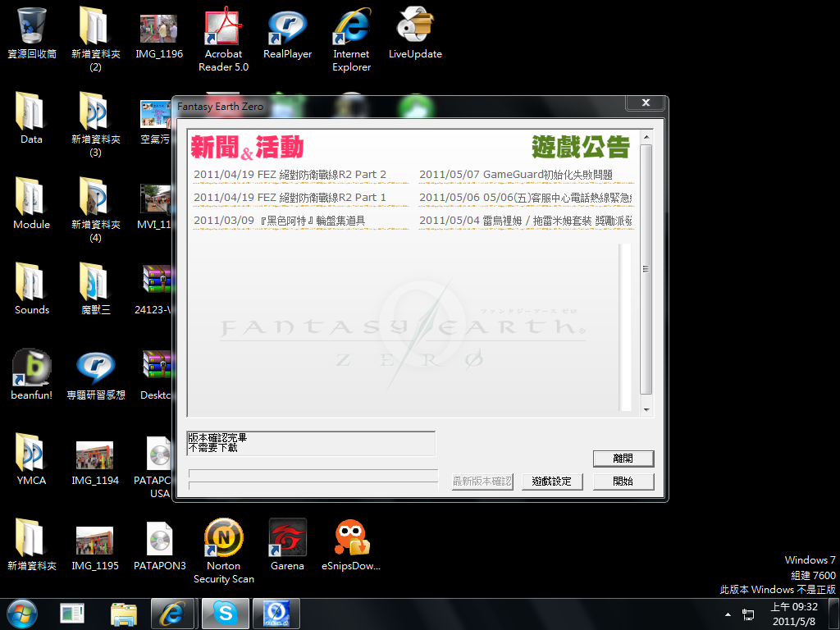Screen dimensions: 840x630
Task: Click the 版本確認完畢 status text box
Action: click(311, 443)
